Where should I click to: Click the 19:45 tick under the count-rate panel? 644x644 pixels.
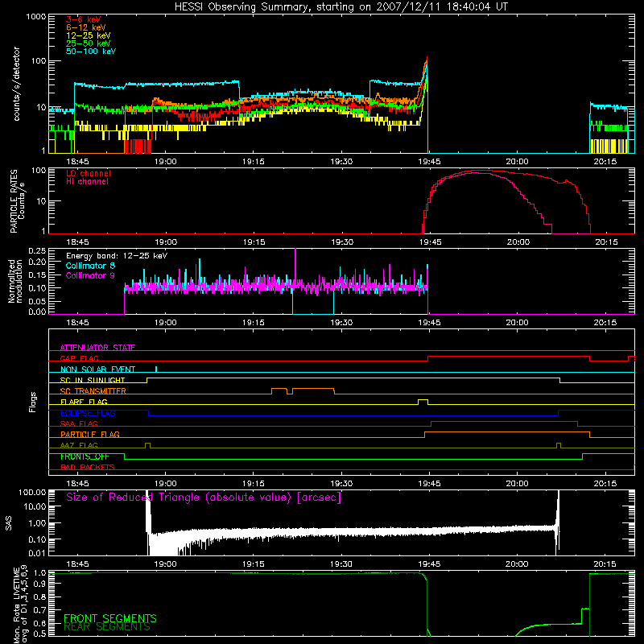tap(429, 162)
